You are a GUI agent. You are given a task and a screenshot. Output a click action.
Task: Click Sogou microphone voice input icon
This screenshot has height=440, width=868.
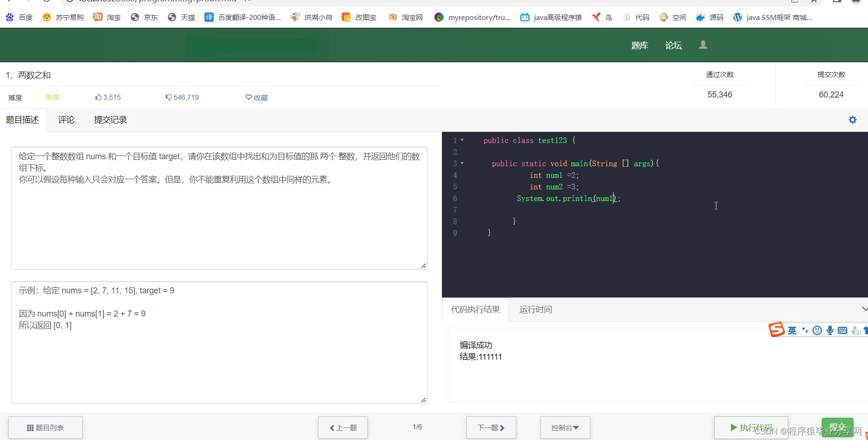(830, 330)
